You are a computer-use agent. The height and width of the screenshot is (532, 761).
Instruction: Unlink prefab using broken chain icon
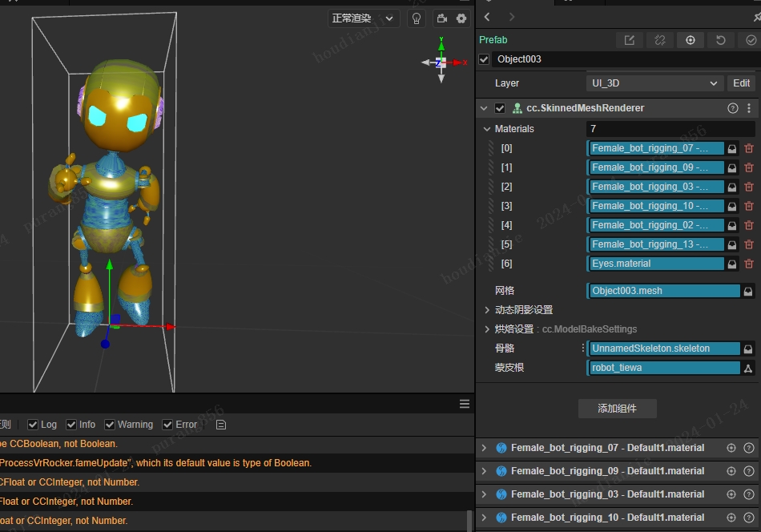click(659, 40)
